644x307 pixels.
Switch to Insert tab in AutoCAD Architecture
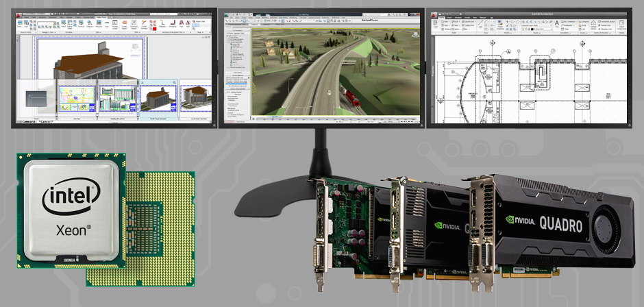[x=449, y=18]
